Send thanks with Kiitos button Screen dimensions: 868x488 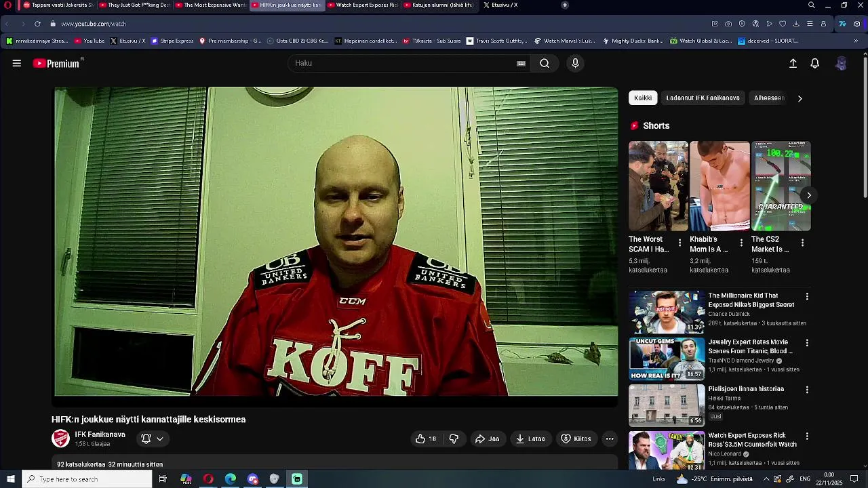tap(576, 439)
